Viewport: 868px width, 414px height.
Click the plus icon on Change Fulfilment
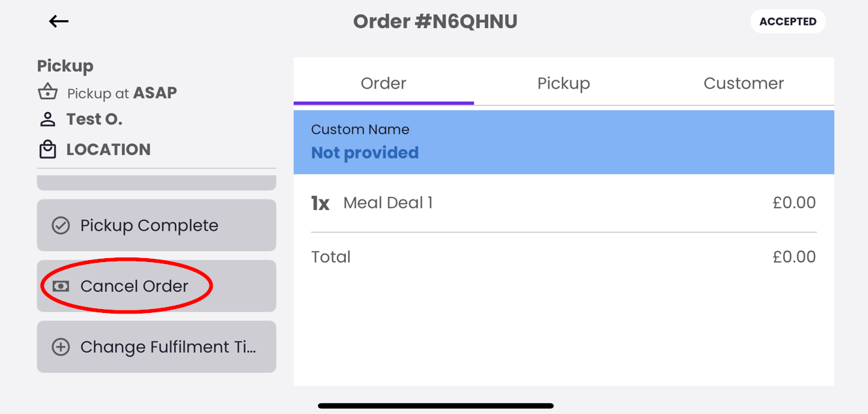point(61,347)
